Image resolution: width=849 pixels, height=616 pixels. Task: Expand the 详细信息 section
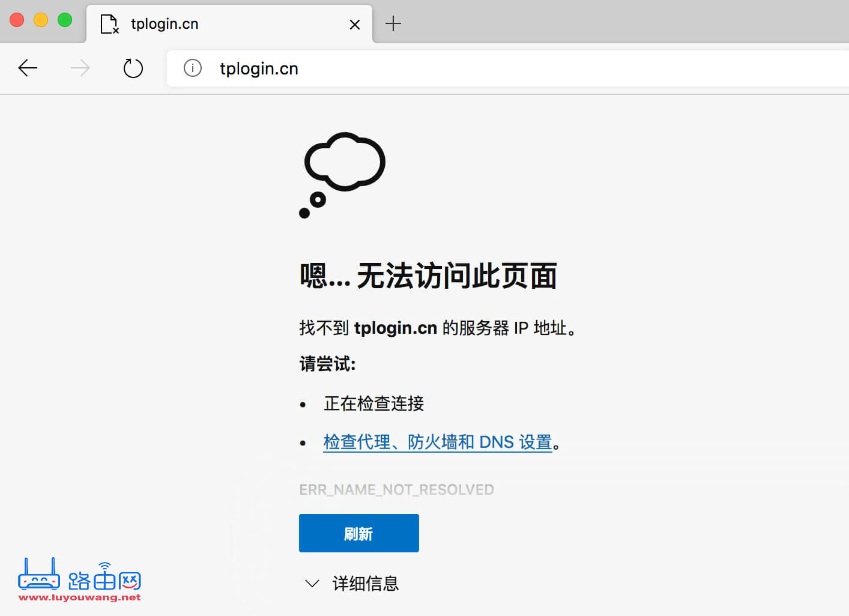pos(365,583)
